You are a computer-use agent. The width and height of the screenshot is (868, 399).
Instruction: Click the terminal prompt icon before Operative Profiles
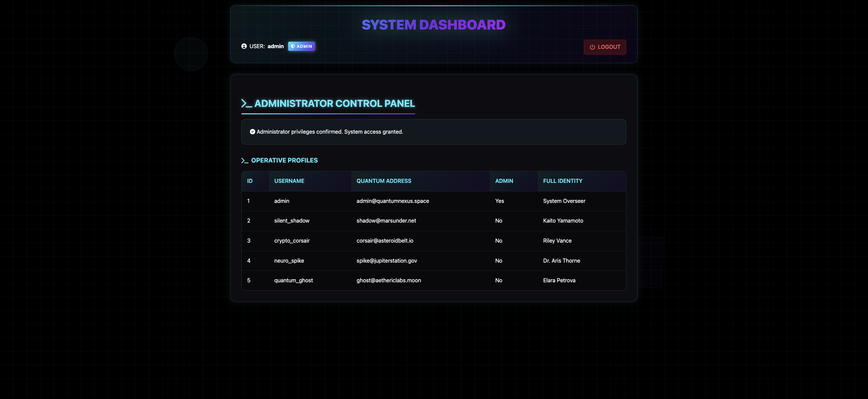[x=244, y=160]
